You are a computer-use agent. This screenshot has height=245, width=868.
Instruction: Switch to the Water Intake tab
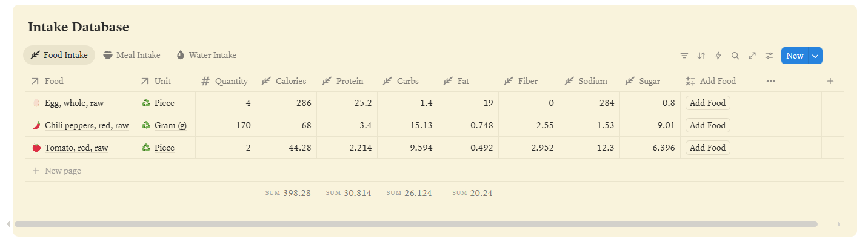point(207,55)
